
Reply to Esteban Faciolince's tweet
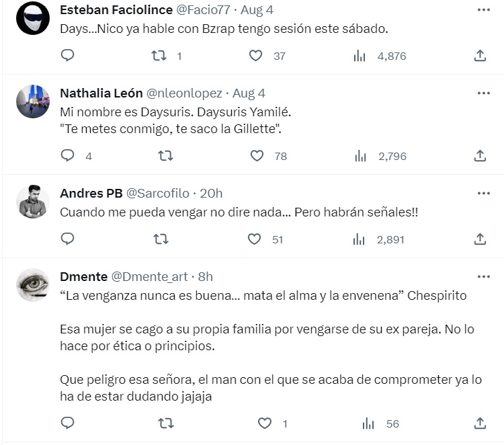[67, 56]
